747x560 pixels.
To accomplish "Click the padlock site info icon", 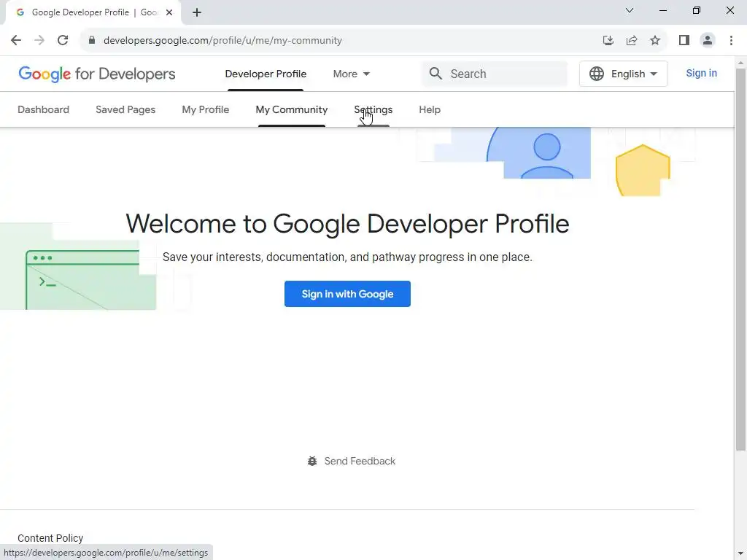I will 92,41.
